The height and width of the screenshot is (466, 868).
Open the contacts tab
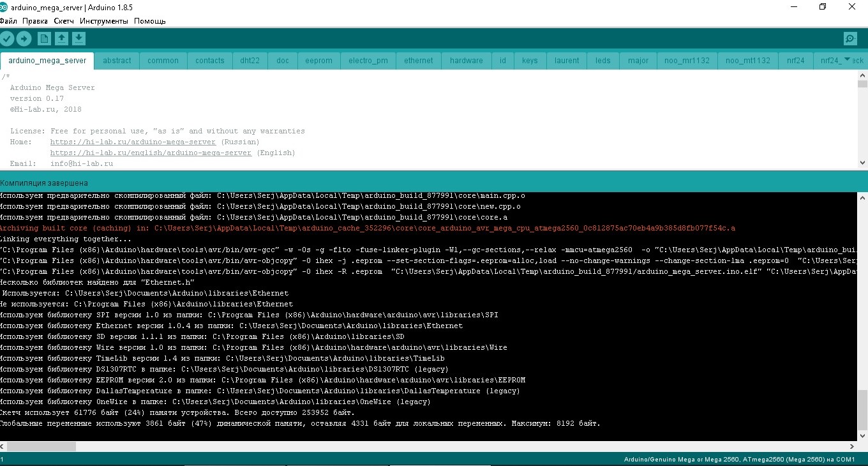(210, 61)
